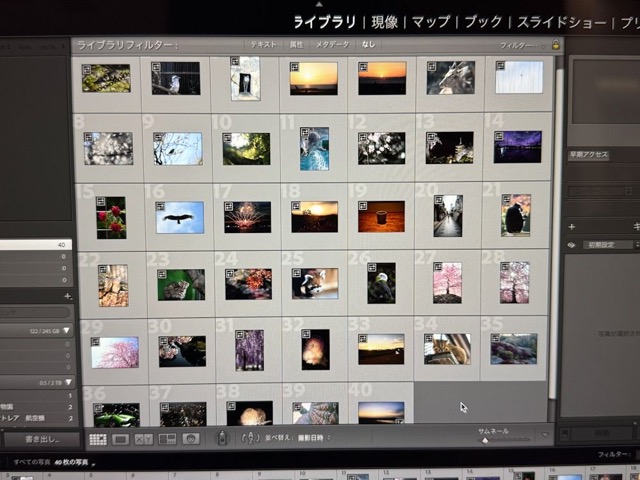The height and width of the screenshot is (480, 640).
Task: Collapse the top panel using the arrow
Action: [x=320, y=4]
